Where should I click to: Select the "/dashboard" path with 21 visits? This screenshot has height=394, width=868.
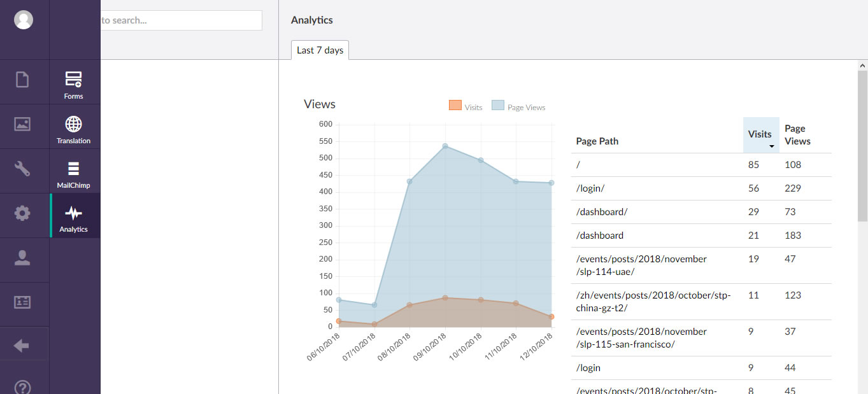pyautogui.click(x=600, y=236)
